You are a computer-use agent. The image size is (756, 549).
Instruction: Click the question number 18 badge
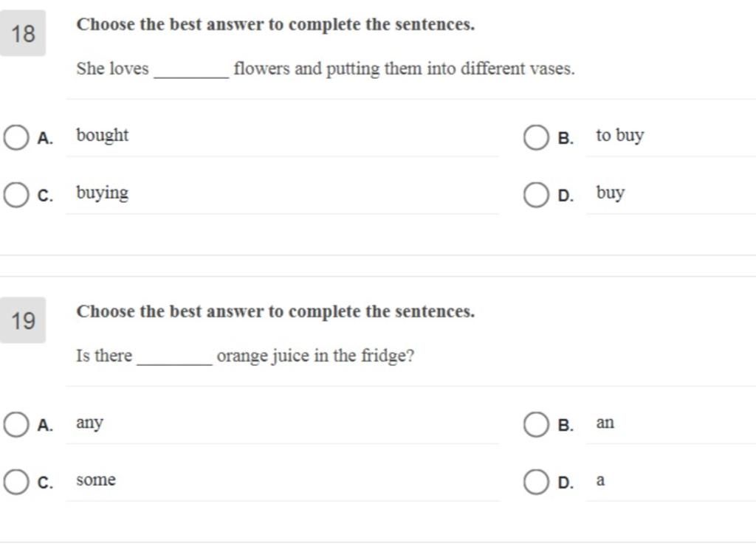click(23, 33)
